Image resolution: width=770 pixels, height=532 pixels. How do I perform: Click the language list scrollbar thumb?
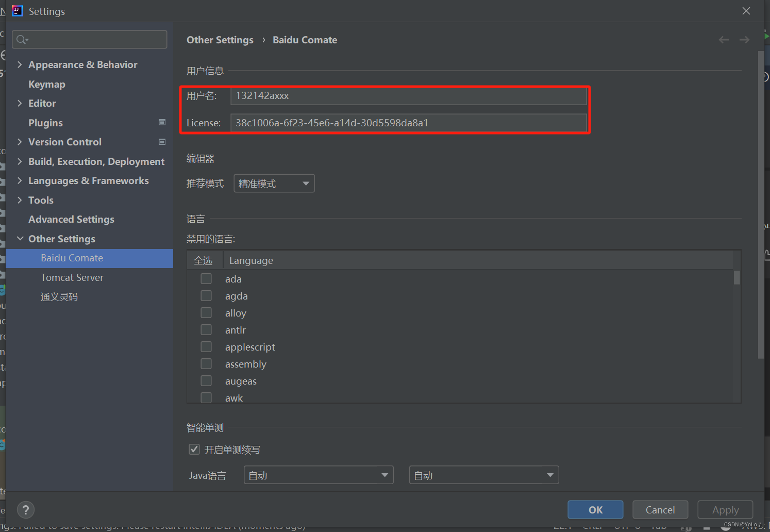(x=736, y=277)
